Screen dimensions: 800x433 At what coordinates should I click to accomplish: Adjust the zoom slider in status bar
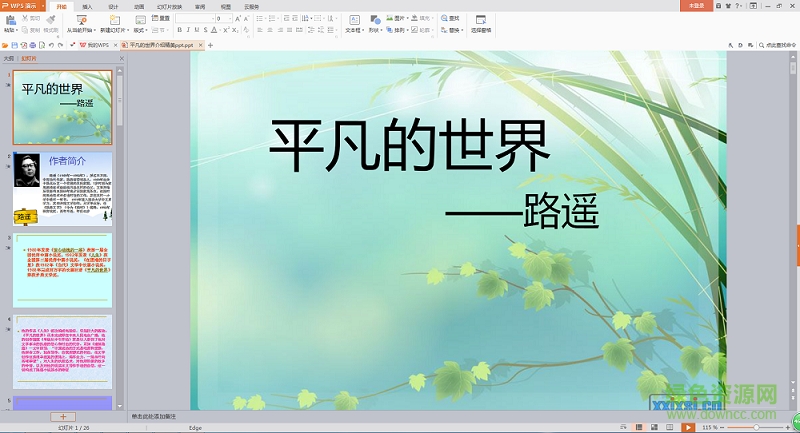point(757,427)
